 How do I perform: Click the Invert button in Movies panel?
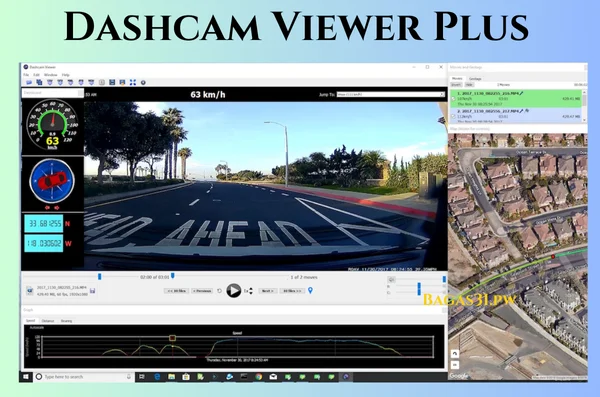[x=456, y=85]
